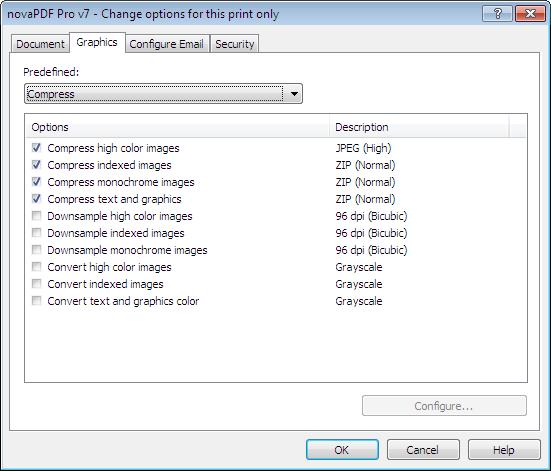This screenshot has height=471, width=551.
Task: Open the Configure Email tab
Action: click(167, 44)
